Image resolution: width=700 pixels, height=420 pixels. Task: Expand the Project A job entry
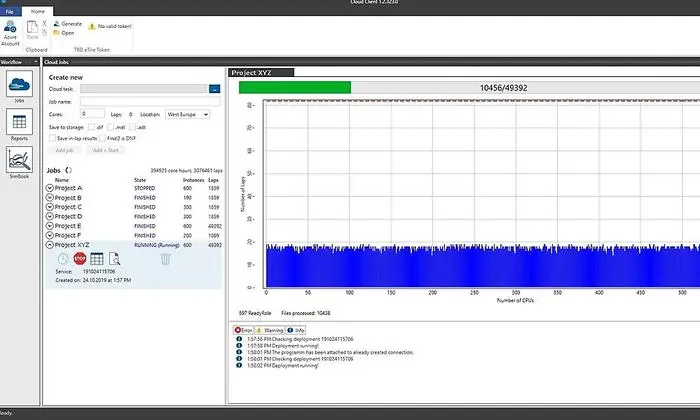pos(50,188)
